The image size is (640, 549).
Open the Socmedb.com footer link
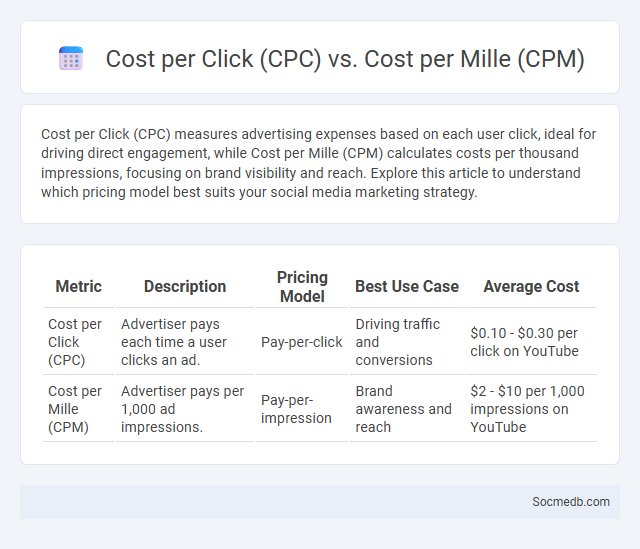point(571,502)
